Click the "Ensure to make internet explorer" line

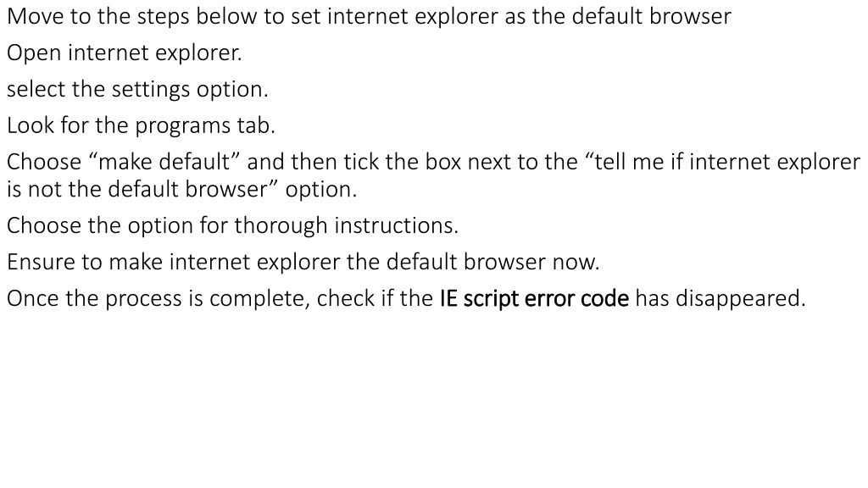click(x=303, y=262)
